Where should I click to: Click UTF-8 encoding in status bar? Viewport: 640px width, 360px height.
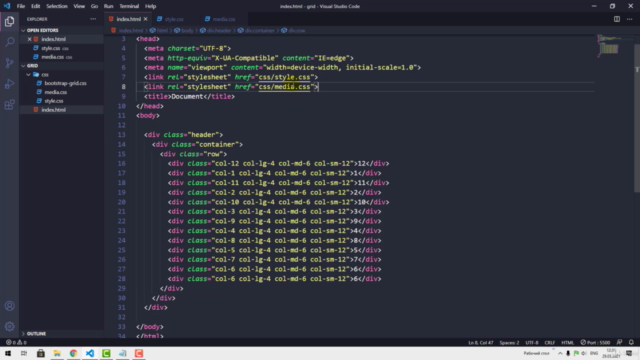531,342
